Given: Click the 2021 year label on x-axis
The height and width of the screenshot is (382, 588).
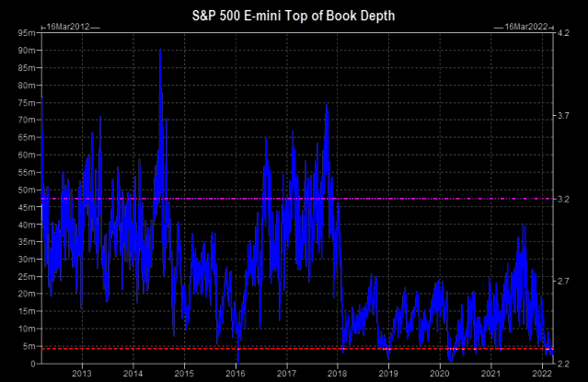Looking at the screenshot, I should point(490,374).
